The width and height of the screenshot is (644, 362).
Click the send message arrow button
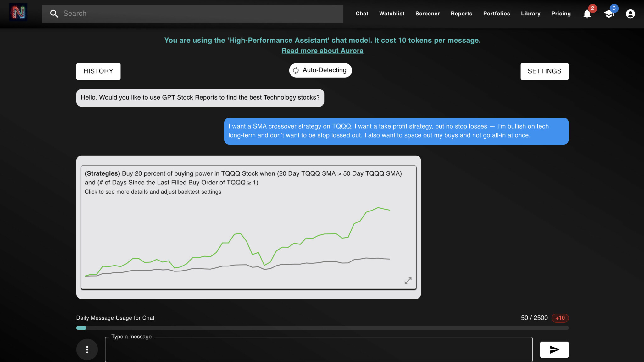[x=554, y=349]
